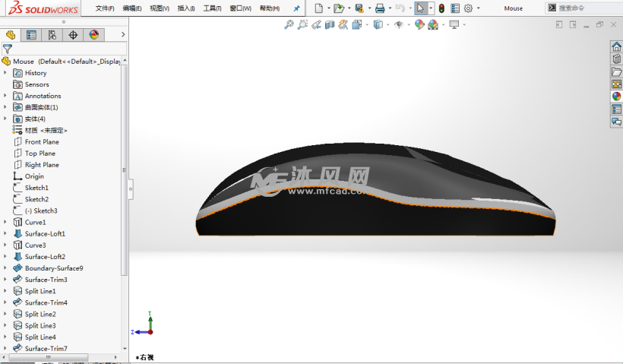Image resolution: width=623 pixels, height=364 pixels.
Task: Click the View Settings monitor icon
Action: 454,24
